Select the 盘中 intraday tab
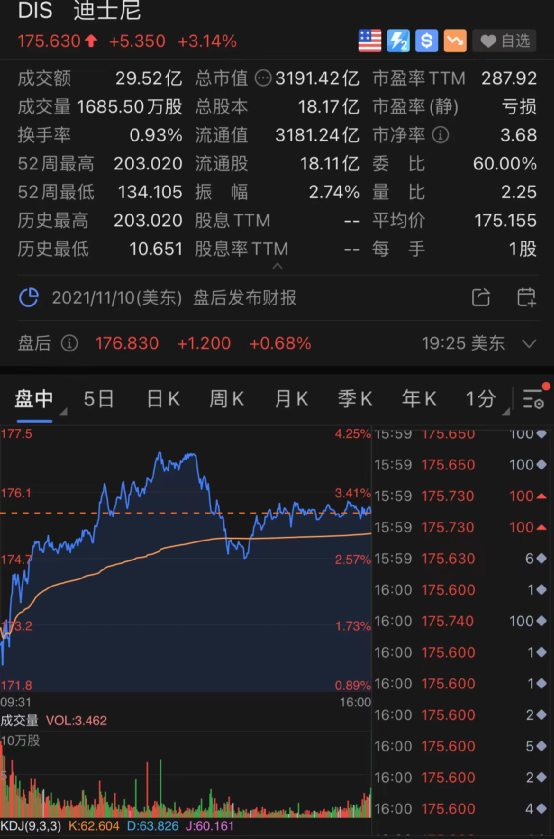Screen dimensions: 554x839 coord(34,399)
